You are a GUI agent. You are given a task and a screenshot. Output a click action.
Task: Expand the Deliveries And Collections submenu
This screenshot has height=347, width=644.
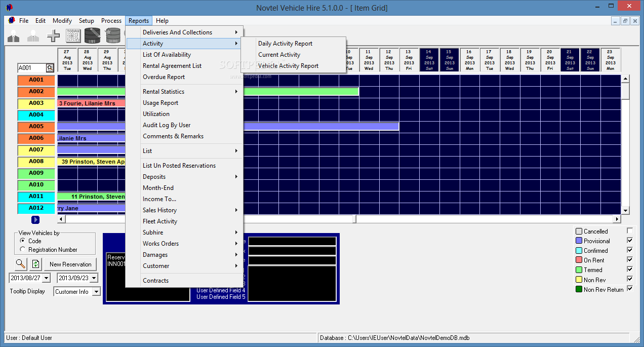pyautogui.click(x=184, y=32)
